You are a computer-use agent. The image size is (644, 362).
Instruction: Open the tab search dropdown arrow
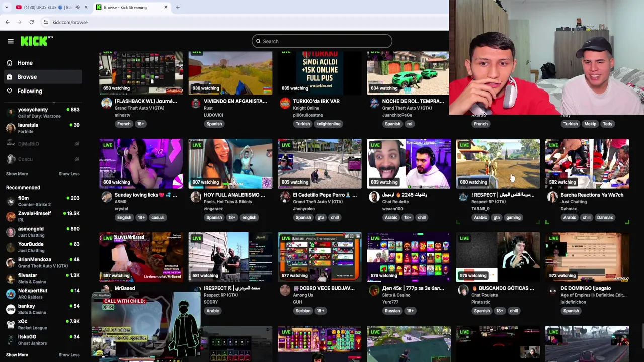pyautogui.click(x=7, y=7)
